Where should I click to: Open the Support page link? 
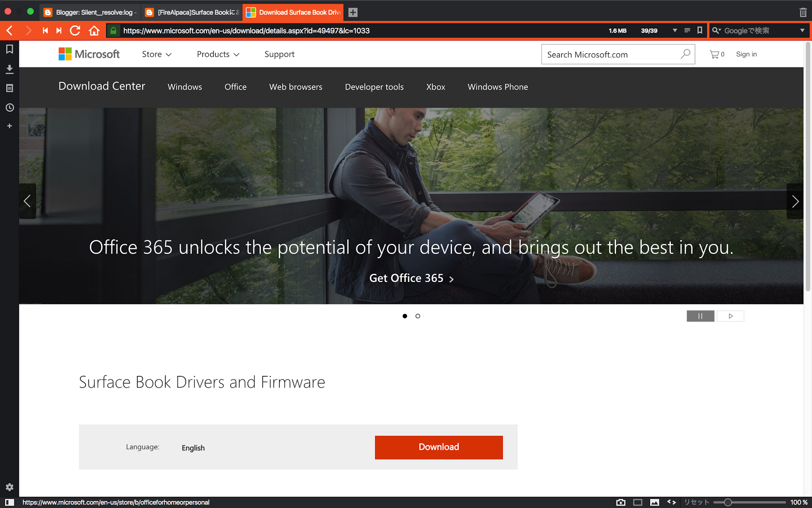click(280, 54)
